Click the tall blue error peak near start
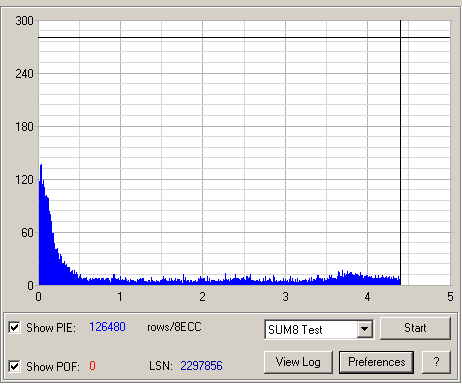Viewport: 462px width, 384px height. tap(41, 173)
